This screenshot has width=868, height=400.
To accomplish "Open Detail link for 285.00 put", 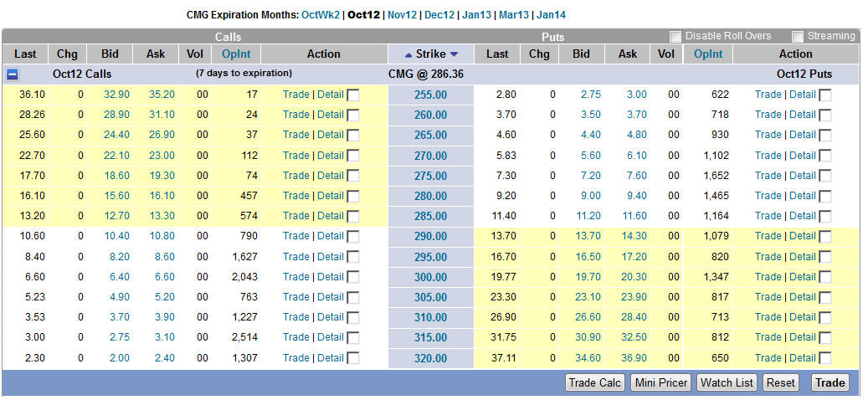I will tap(802, 216).
